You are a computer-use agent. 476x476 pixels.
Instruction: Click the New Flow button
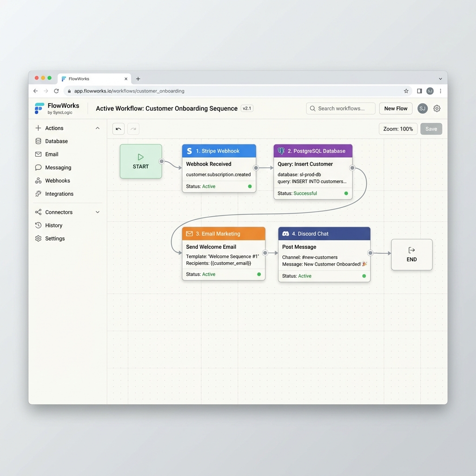(x=396, y=108)
